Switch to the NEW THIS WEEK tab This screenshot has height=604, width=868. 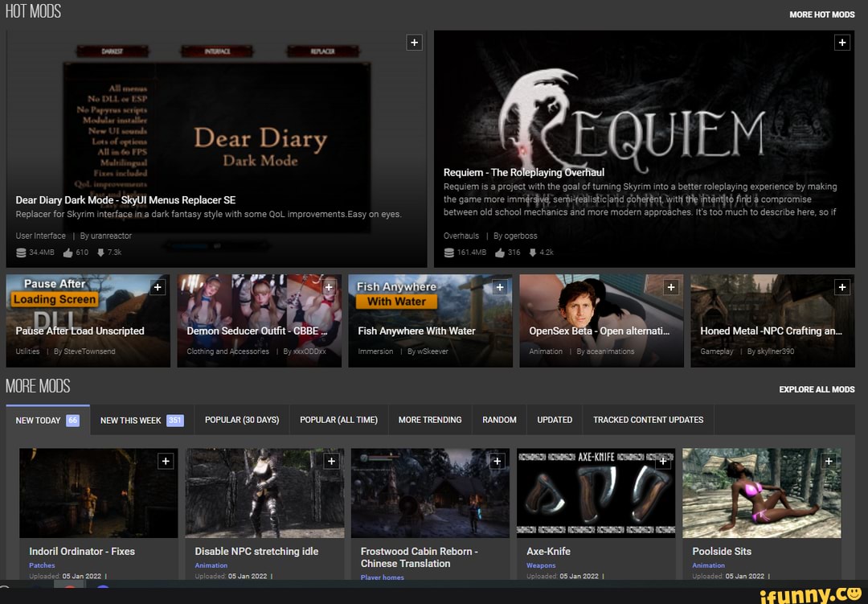point(133,419)
